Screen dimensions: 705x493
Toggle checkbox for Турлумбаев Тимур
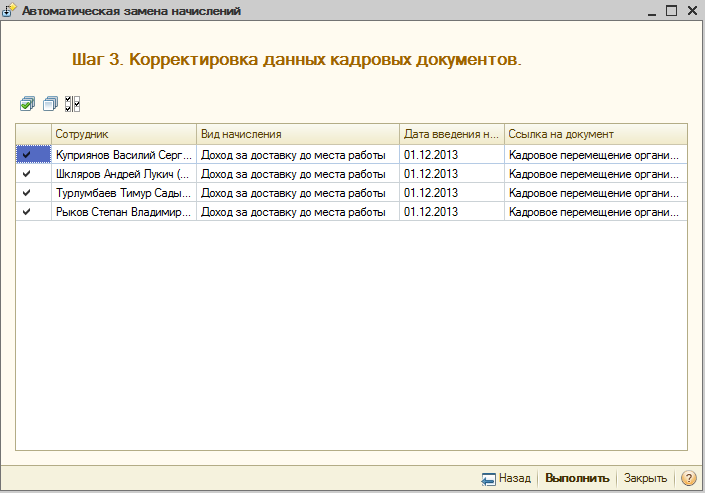(x=27, y=192)
